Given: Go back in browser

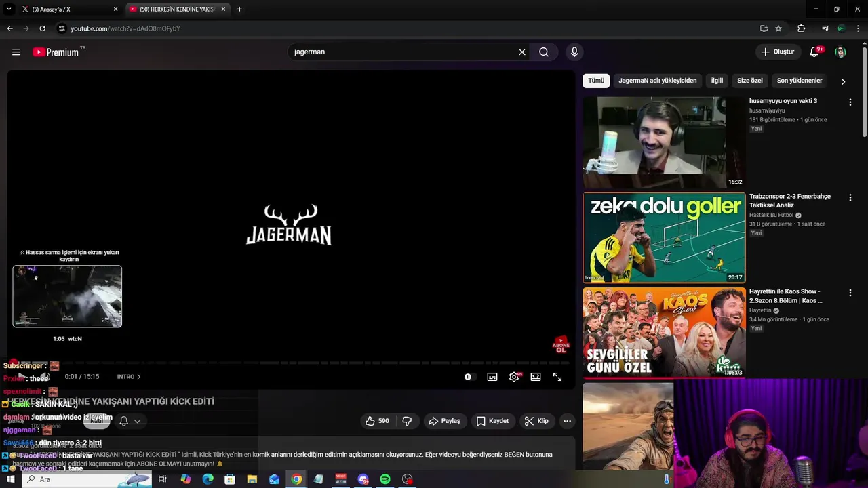Looking at the screenshot, I should pyautogui.click(x=9, y=28).
